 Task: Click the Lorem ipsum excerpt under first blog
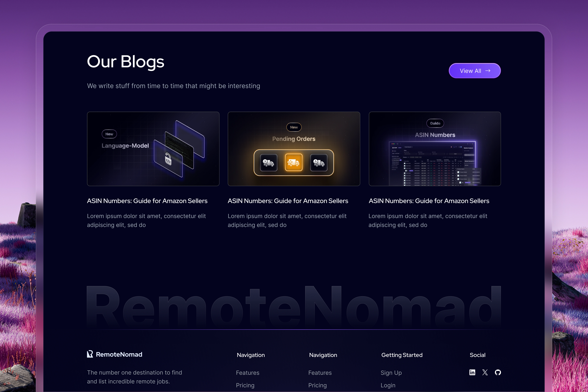tap(146, 220)
